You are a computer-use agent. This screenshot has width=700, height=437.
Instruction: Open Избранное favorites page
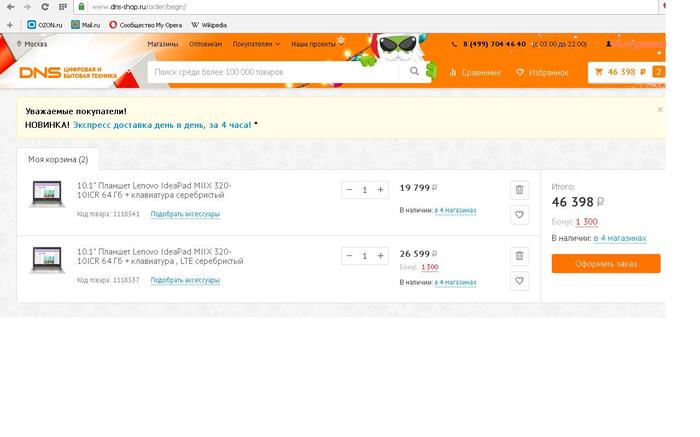pos(542,72)
